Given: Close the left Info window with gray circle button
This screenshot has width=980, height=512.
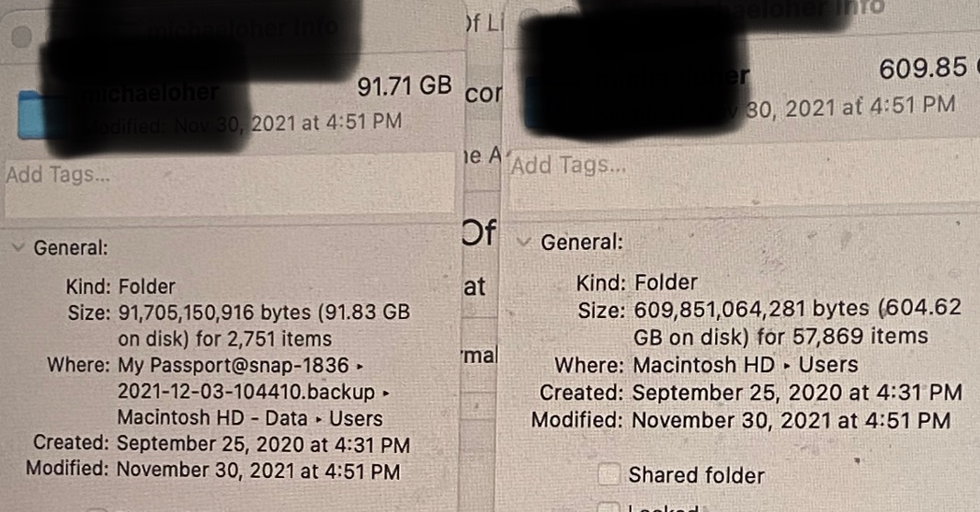Looking at the screenshot, I should pos(21,36).
